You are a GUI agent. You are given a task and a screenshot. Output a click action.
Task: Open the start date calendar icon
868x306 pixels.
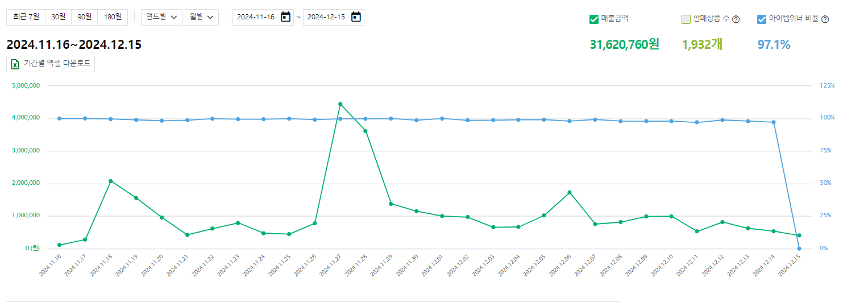(285, 17)
